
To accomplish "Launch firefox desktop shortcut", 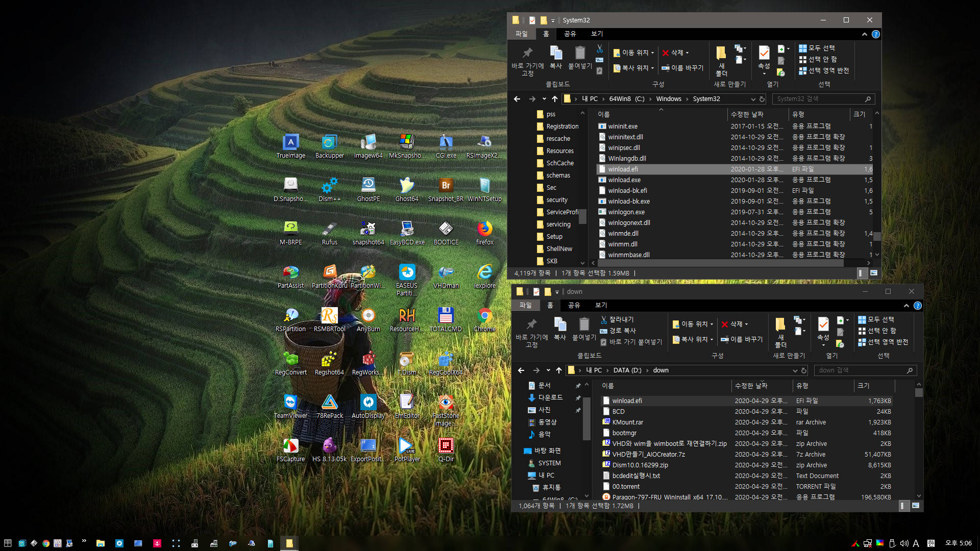I will tap(484, 233).
